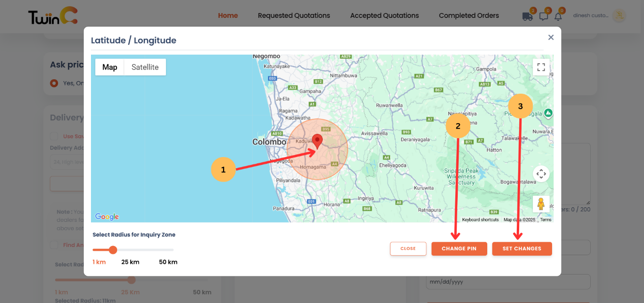Click the delivery truck notifications icon
The width and height of the screenshot is (644, 303).
click(527, 15)
